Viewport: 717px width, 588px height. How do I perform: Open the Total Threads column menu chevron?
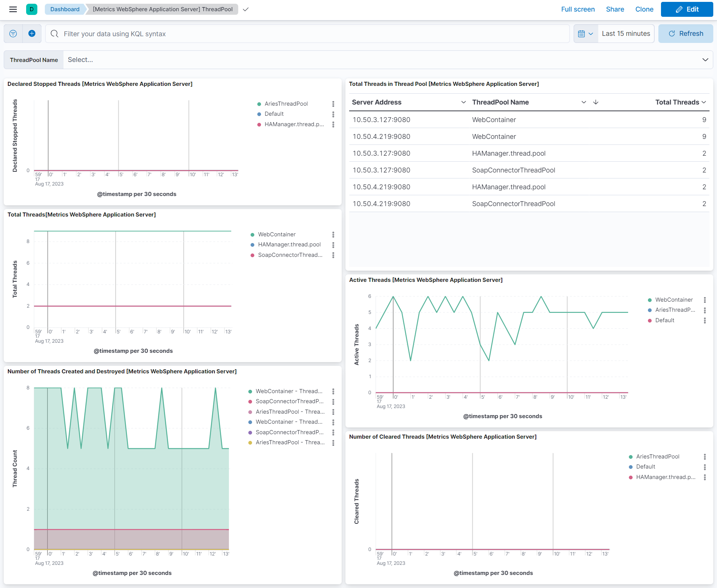[x=704, y=102]
